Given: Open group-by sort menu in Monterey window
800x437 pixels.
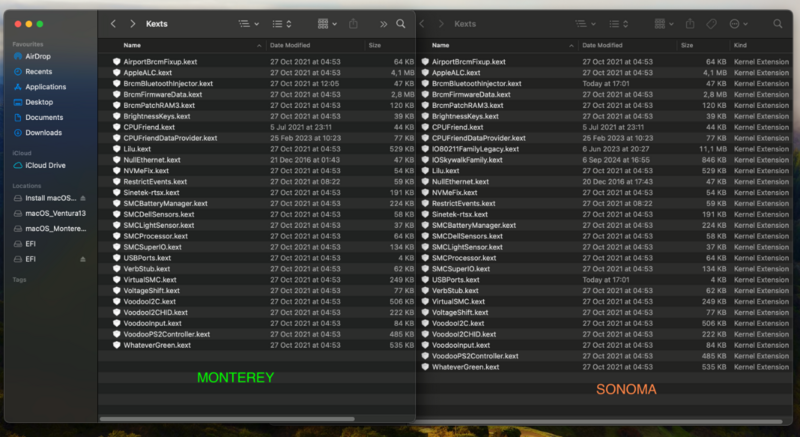Looking at the screenshot, I should pyautogui.click(x=282, y=24).
